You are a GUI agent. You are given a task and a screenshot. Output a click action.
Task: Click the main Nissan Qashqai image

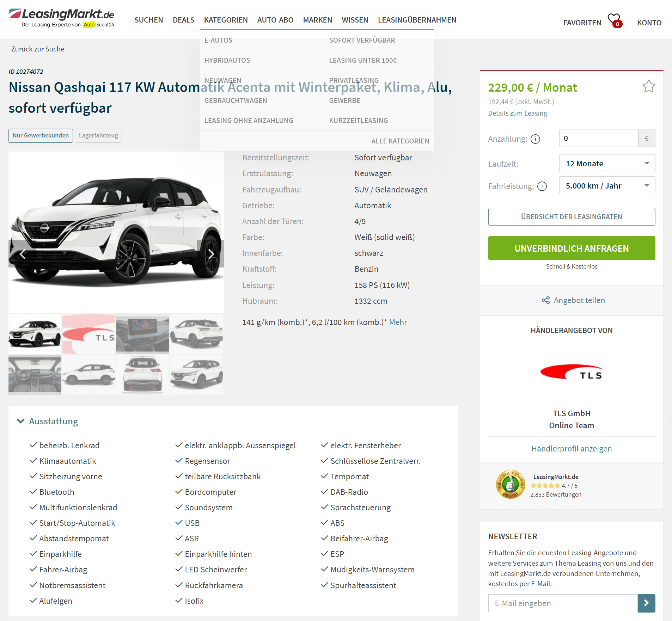coord(116,233)
